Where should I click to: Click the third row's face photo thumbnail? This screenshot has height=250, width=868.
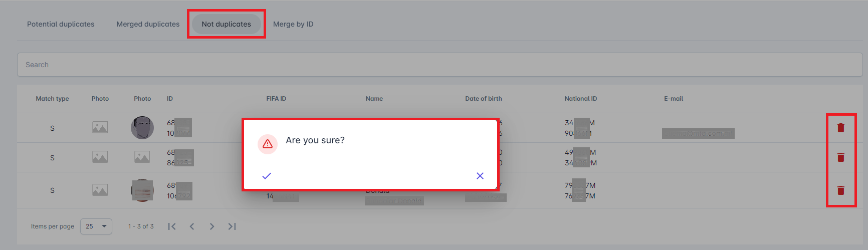142,190
